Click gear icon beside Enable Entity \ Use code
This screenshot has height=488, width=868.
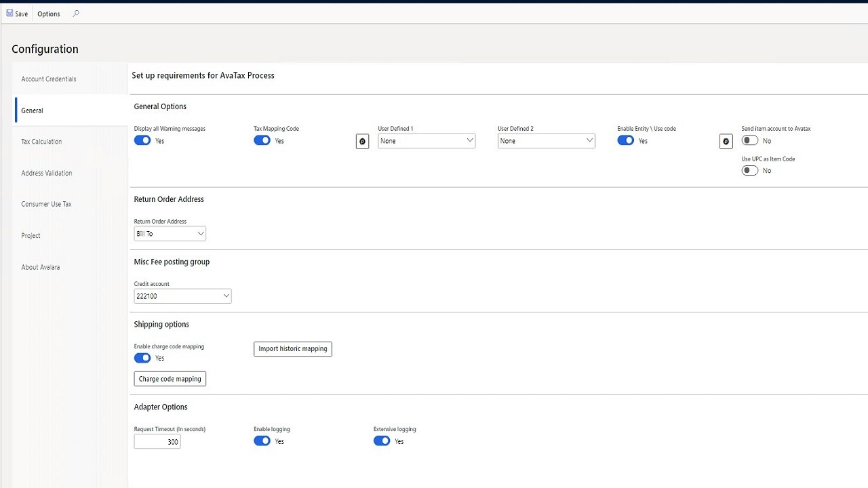[726, 141]
